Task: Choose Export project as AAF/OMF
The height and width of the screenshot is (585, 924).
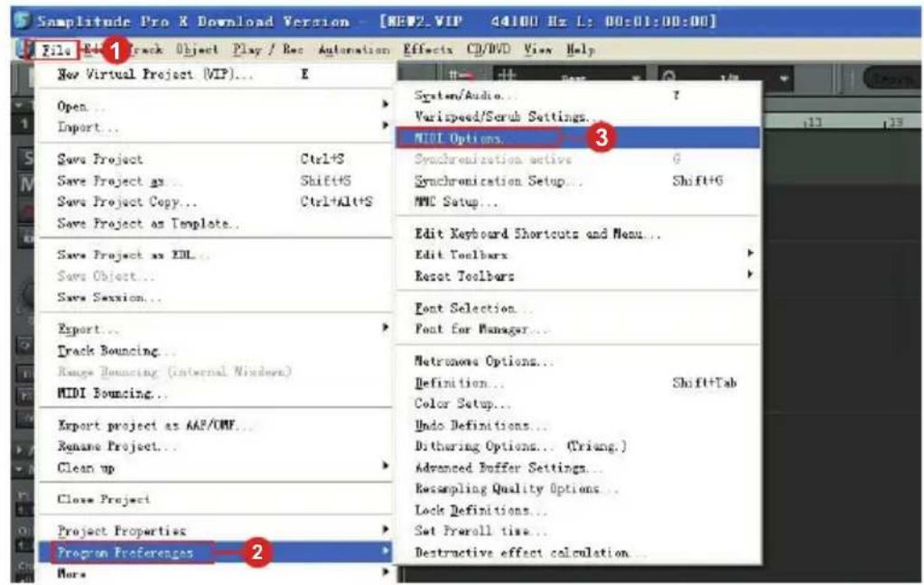Action: (216, 425)
